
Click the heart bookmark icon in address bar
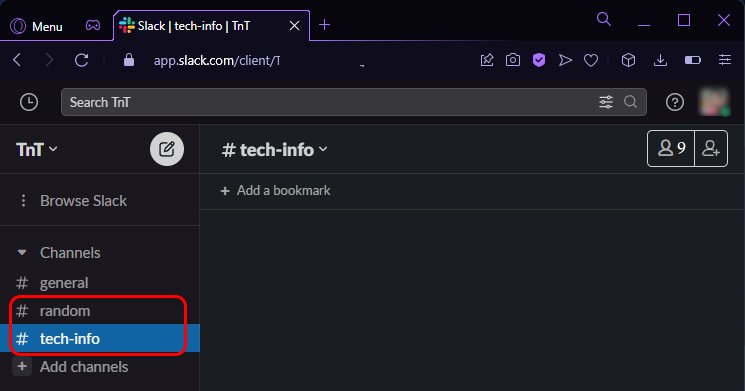tap(591, 60)
